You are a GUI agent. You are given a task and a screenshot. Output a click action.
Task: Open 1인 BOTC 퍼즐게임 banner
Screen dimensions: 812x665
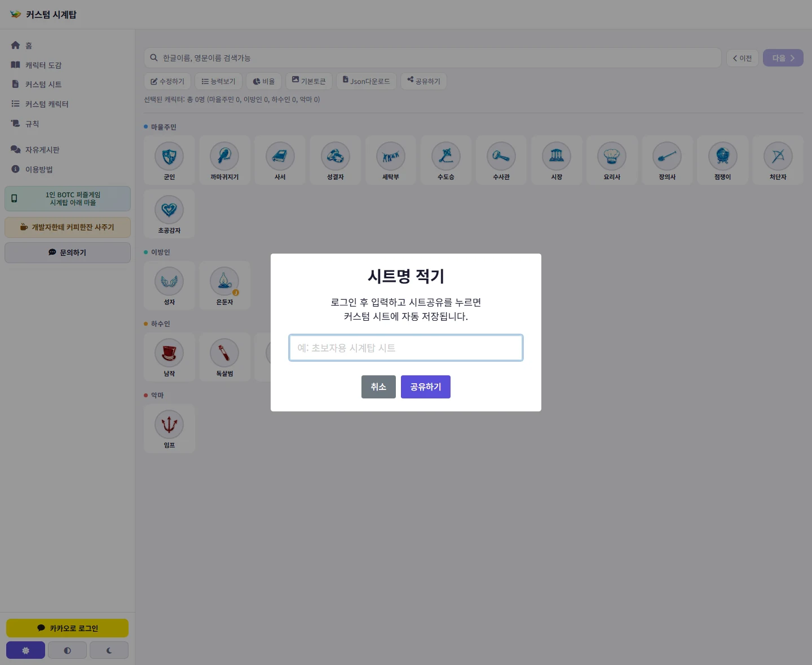click(x=68, y=198)
